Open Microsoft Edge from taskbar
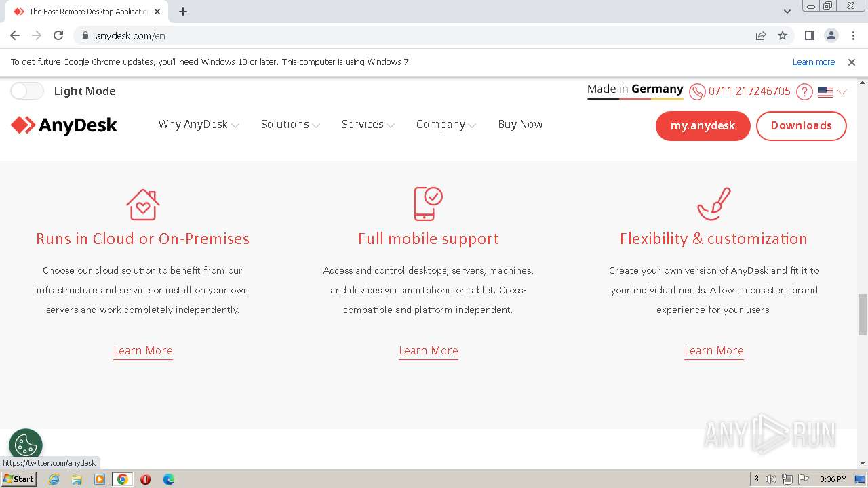 pyautogui.click(x=168, y=479)
